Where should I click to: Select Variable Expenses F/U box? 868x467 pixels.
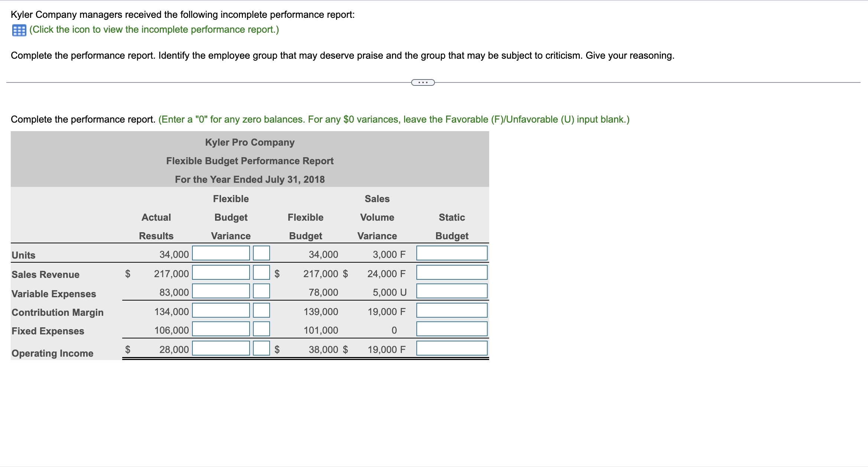click(x=261, y=291)
